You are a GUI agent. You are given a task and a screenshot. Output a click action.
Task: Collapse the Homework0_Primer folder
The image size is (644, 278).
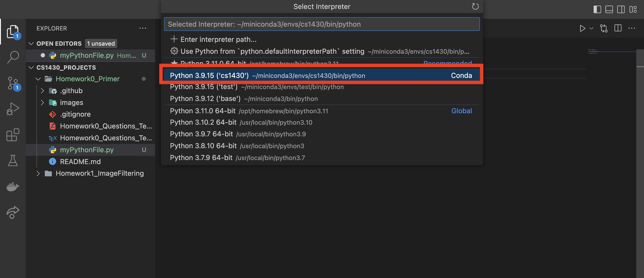coord(38,79)
